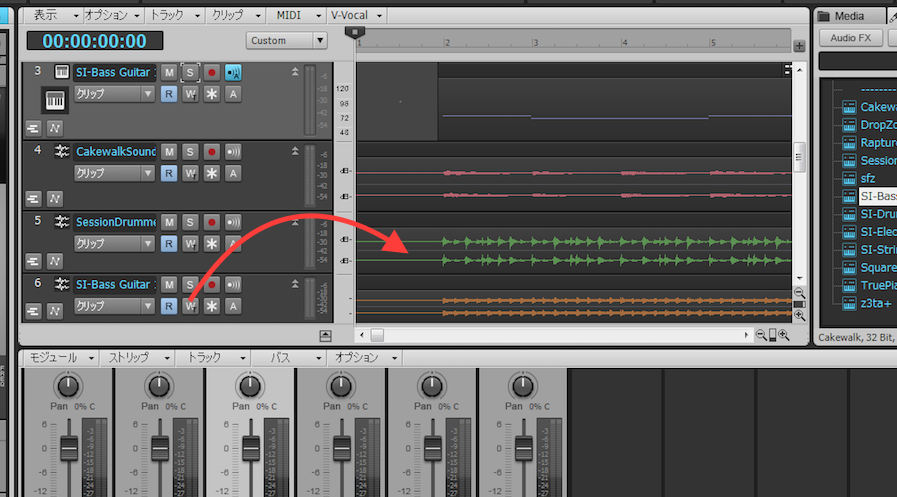Solo track 3 SI-Bass Guitar
This screenshot has height=497, width=897.
[190, 73]
